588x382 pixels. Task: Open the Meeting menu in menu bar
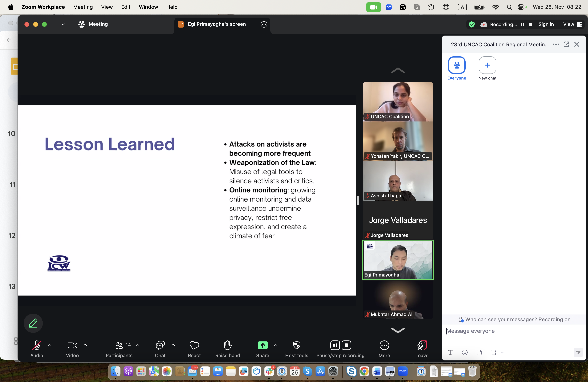click(x=83, y=7)
